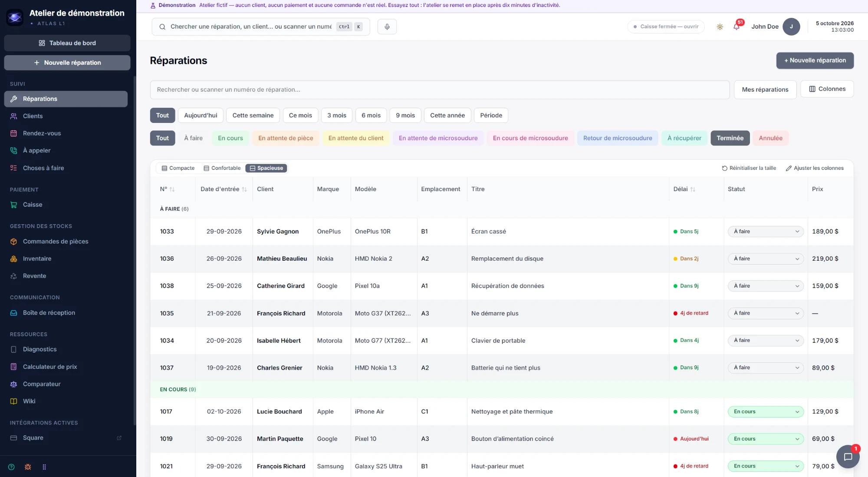
Task: Click top-right + Nouvelle réparation button
Action: (x=815, y=60)
